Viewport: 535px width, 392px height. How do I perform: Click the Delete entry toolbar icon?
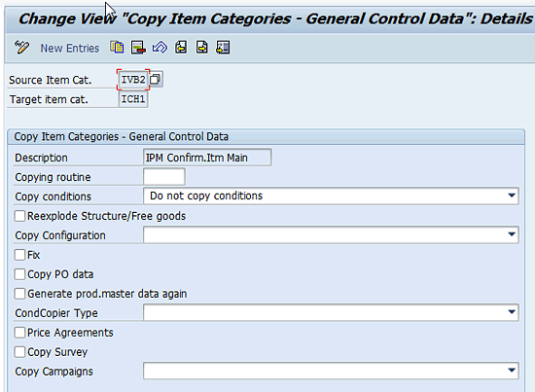click(x=138, y=48)
